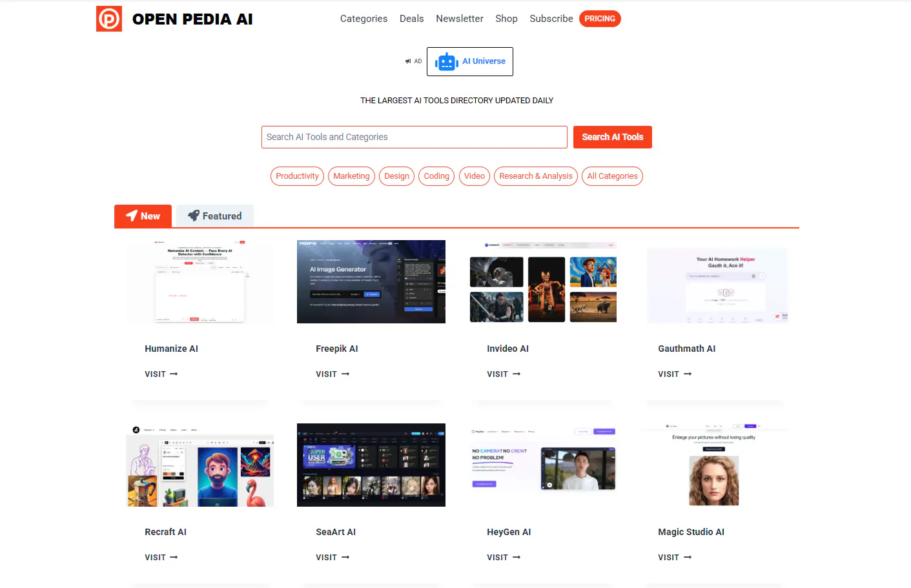911x588 pixels.
Task: Click the arrow icon beside Humanize AI's VISIT
Action: pos(174,374)
